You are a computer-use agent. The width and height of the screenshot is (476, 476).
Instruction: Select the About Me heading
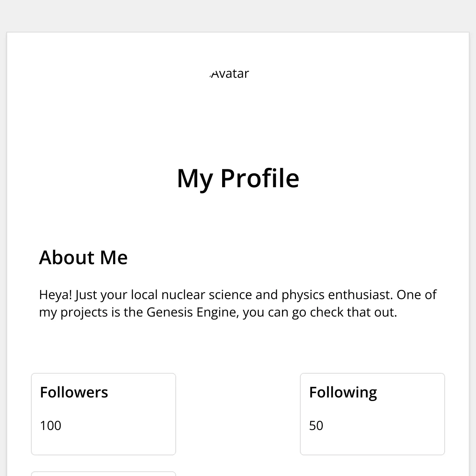coord(83,257)
